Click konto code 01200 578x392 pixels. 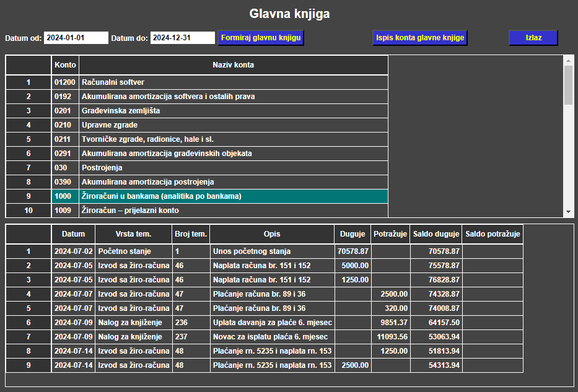click(x=65, y=82)
